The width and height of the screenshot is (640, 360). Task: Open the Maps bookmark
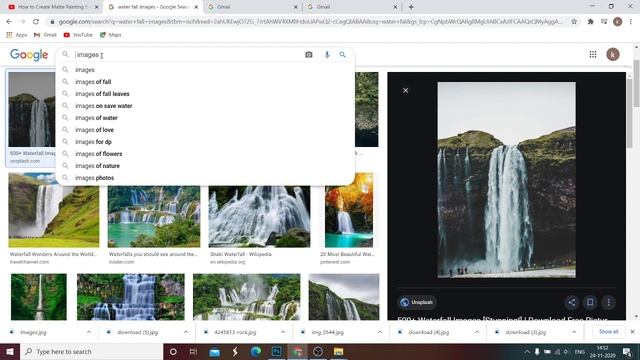click(111, 35)
